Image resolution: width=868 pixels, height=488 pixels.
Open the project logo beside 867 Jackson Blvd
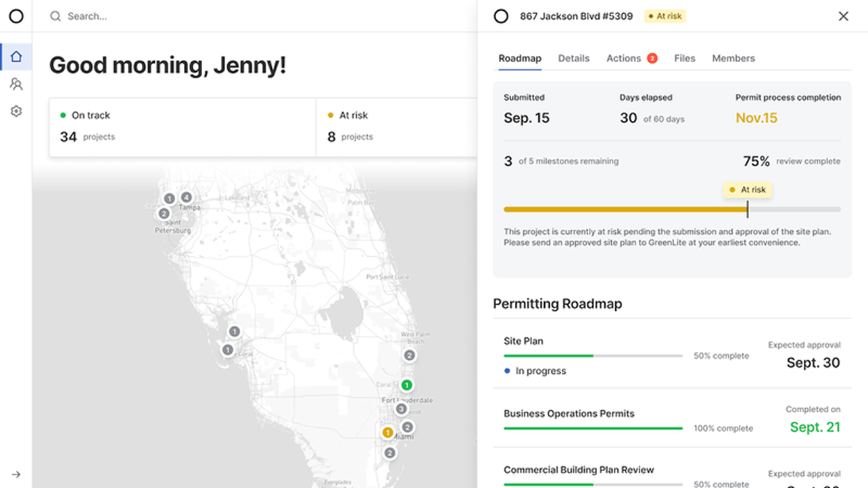click(x=501, y=16)
